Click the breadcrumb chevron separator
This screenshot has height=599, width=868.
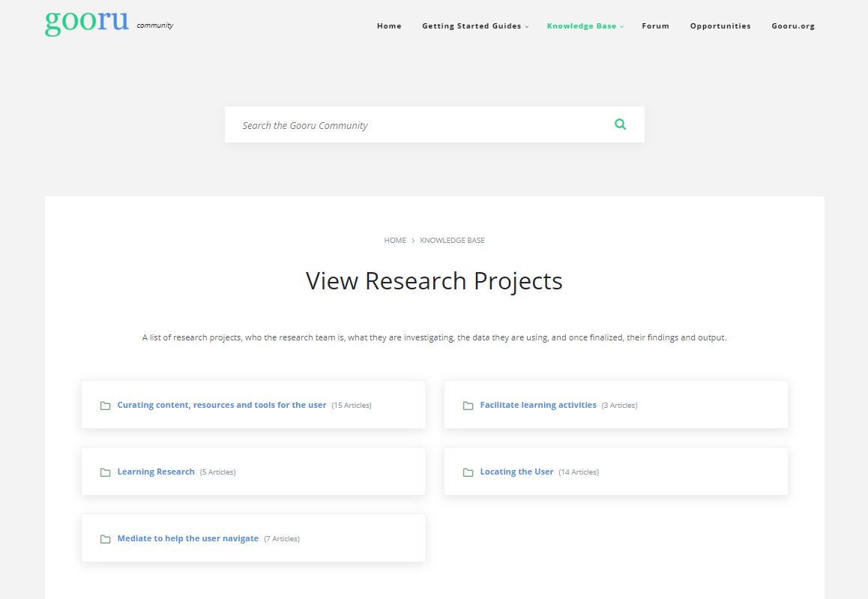pyautogui.click(x=413, y=240)
